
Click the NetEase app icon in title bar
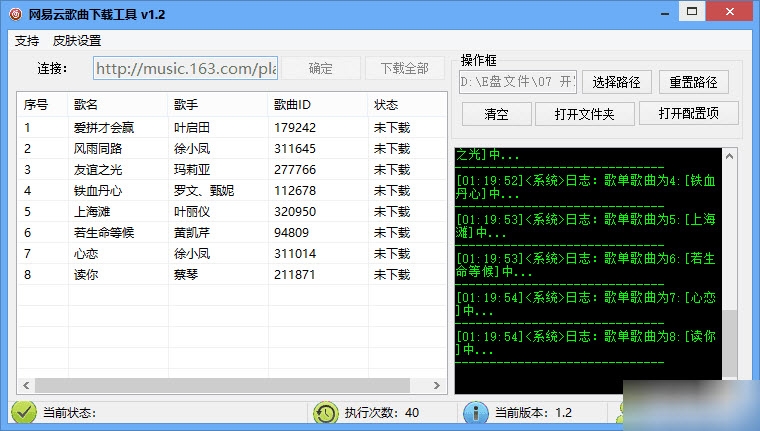click(x=15, y=14)
